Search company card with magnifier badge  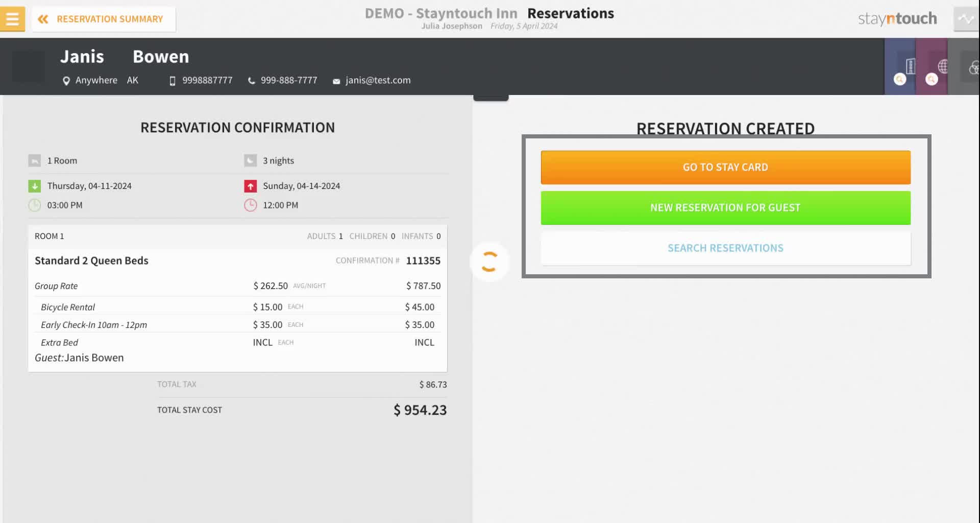point(900,79)
